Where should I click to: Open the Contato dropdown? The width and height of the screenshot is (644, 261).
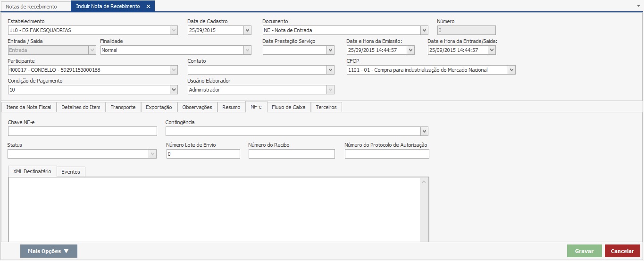point(331,70)
